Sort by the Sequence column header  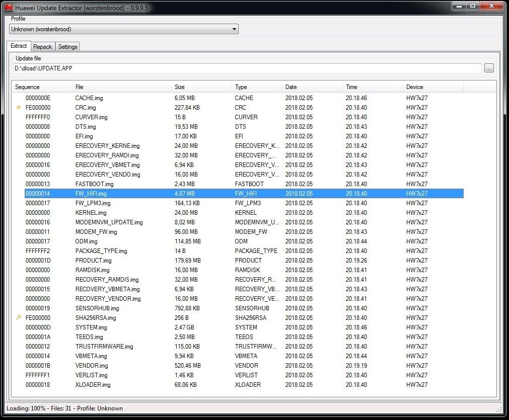pos(42,87)
